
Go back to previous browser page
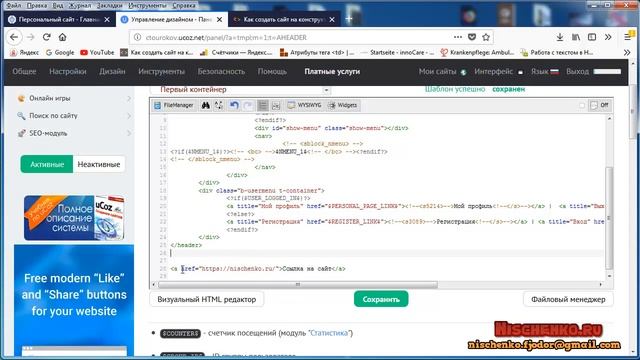(x=14, y=37)
